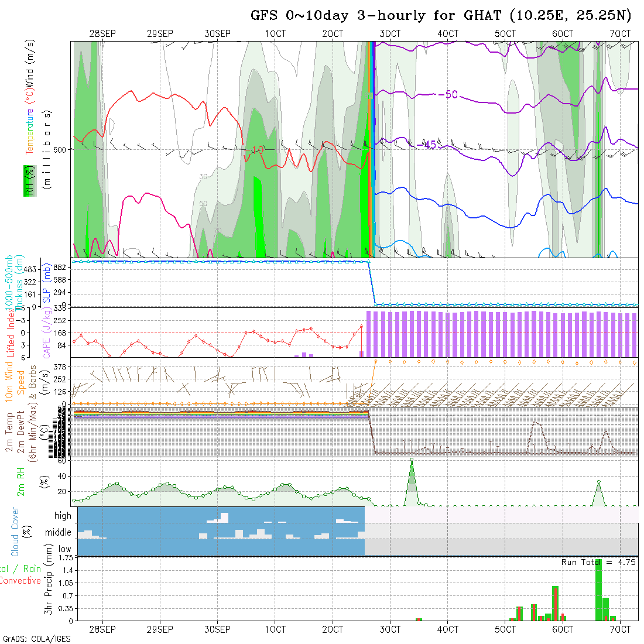Click the 7OCT label on bottom axis
This screenshot has height=644, width=644.
(x=619, y=629)
